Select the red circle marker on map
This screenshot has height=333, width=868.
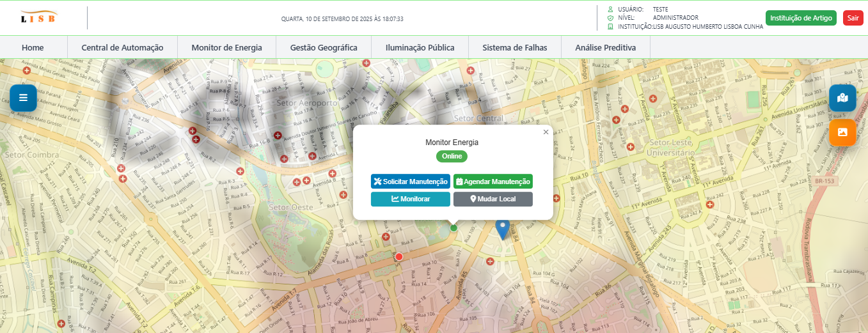(x=399, y=257)
